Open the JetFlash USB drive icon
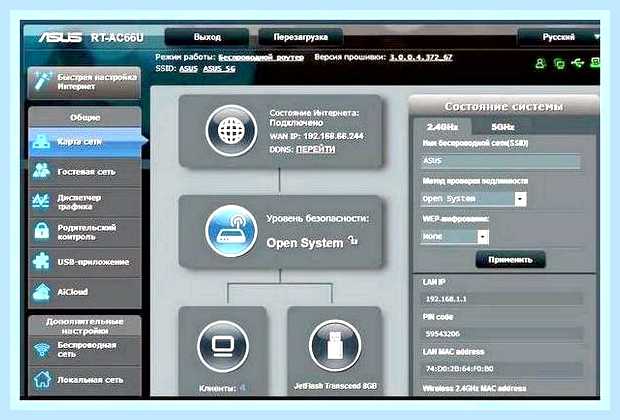This screenshot has height=420, width=620. (335, 346)
